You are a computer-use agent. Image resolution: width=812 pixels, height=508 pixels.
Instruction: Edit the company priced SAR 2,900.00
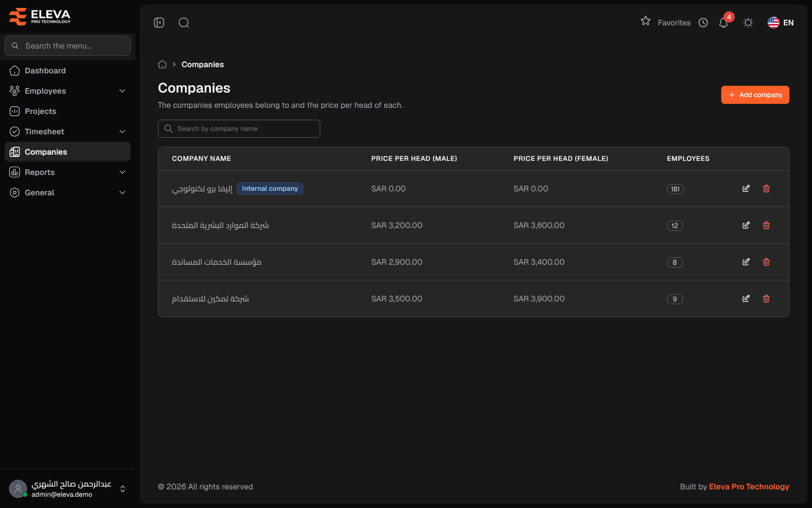point(746,262)
